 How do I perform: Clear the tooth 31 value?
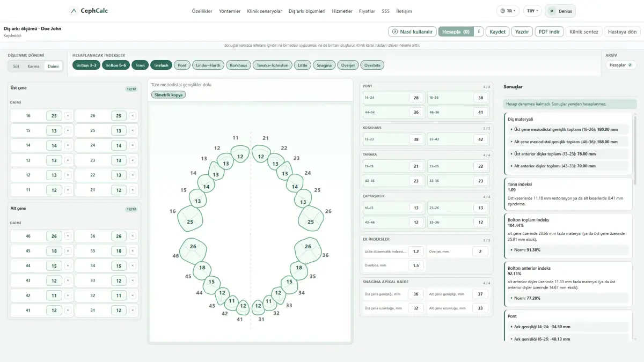(133, 310)
